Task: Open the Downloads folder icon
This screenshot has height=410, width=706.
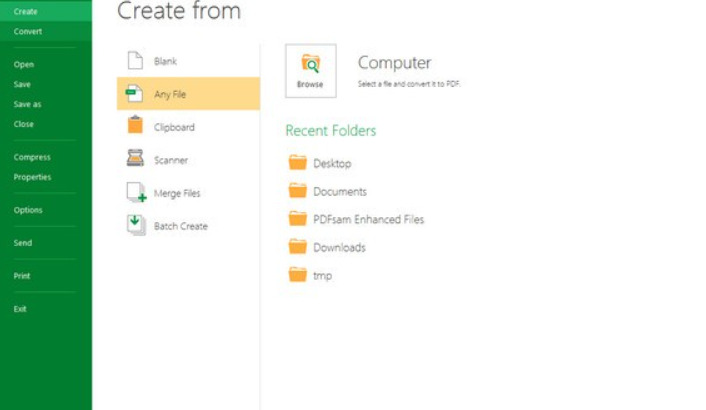Action: pos(298,246)
